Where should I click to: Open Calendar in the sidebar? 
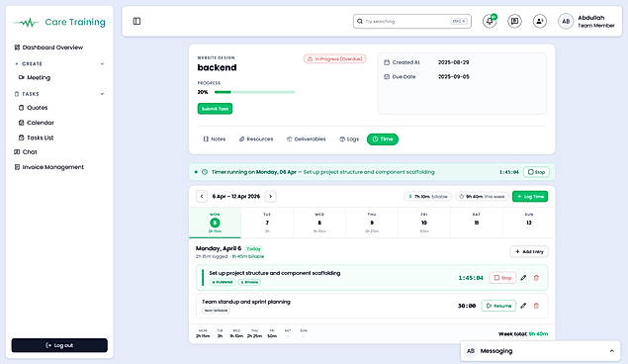36,123
